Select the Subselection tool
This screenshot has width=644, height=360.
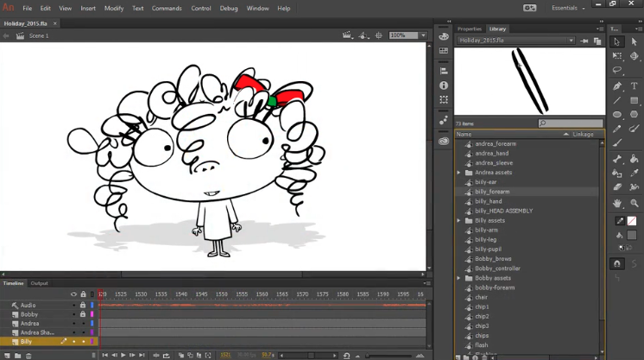pos(634,41)
